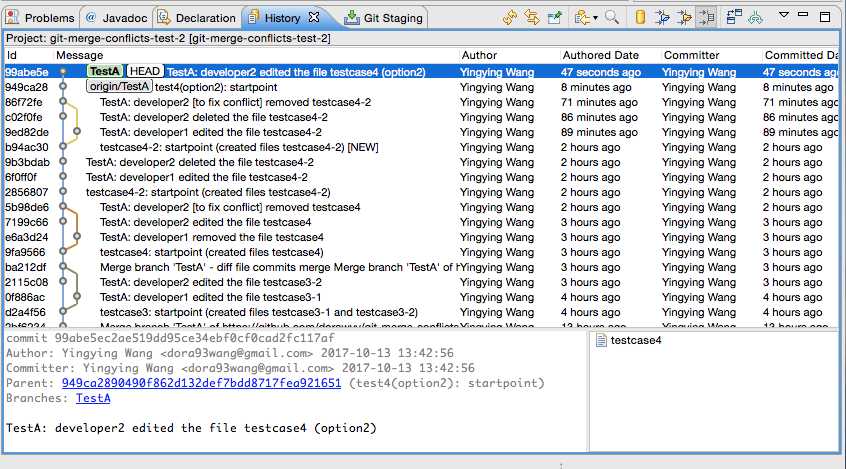Image resolution: width=846 pixels, height=469 pixels.
Task: Select commit 9b3bdab row
Action: tap(421, 162)
